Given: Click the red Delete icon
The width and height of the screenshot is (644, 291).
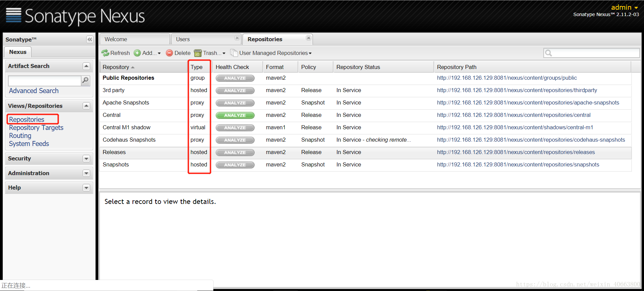Looking at the screenshot, I should pos(169,53).
